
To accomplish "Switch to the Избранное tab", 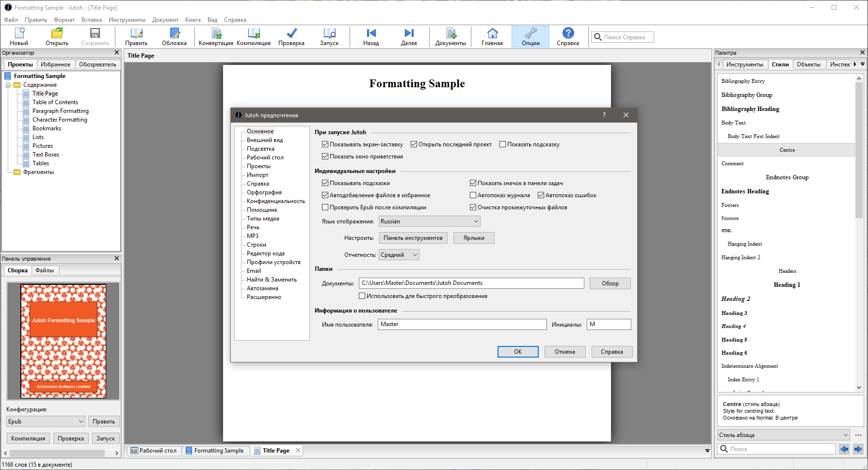I will click(55, 64).
